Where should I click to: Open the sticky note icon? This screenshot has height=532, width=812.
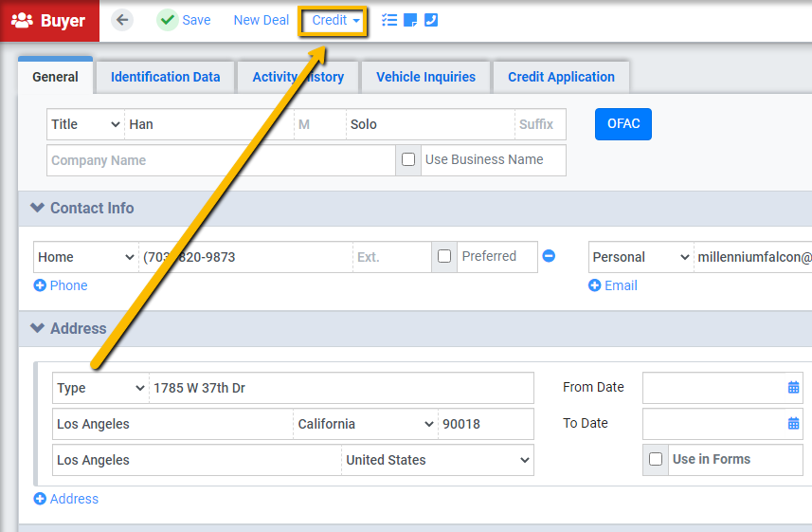click(x=410, y=20)
